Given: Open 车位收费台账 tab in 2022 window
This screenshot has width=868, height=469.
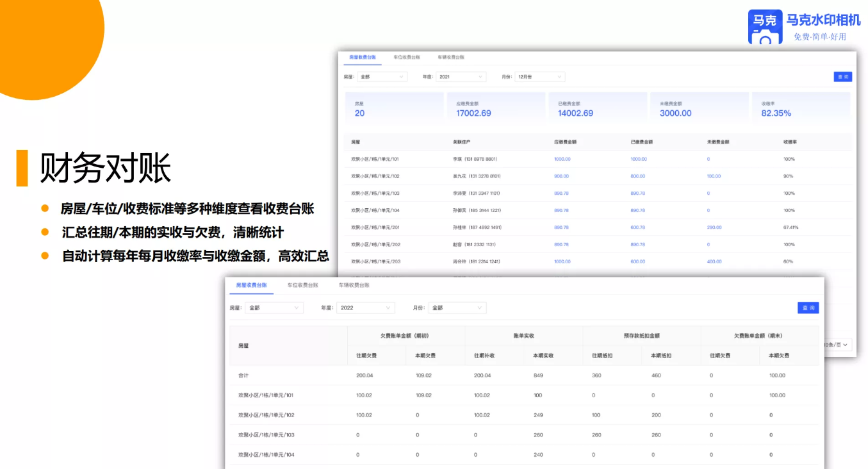Looking at the screenshot, I should (302, 285).
